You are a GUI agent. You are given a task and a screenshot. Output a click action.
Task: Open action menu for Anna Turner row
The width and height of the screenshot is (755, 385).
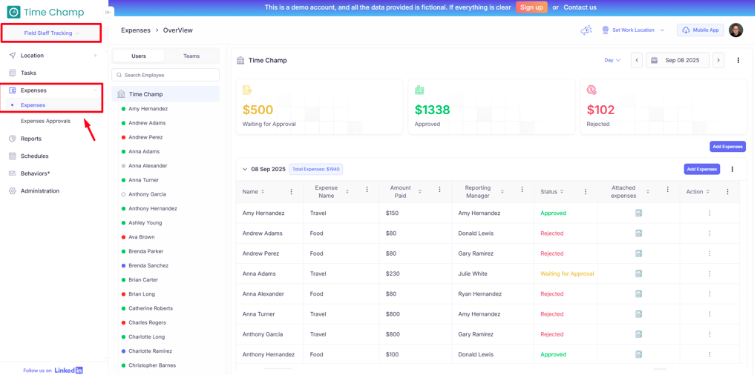709,314
